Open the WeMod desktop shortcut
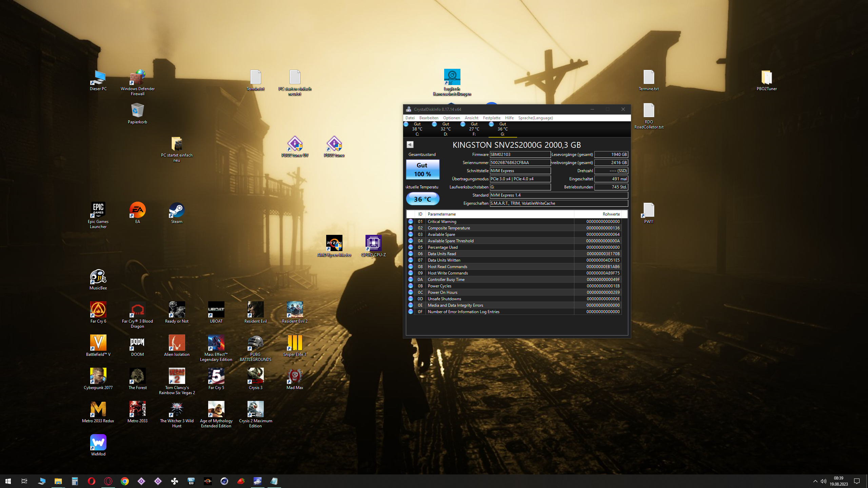 tap(98, 443)
